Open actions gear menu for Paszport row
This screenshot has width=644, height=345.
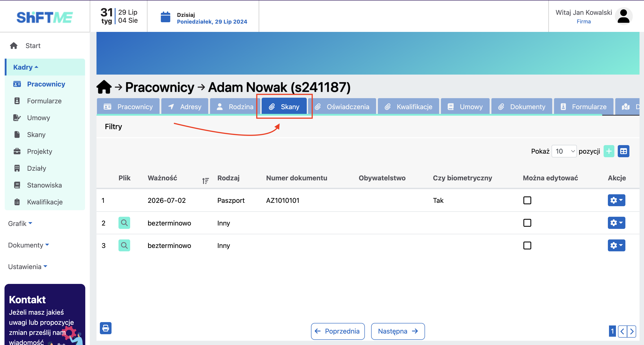click(x=616, y=200)
